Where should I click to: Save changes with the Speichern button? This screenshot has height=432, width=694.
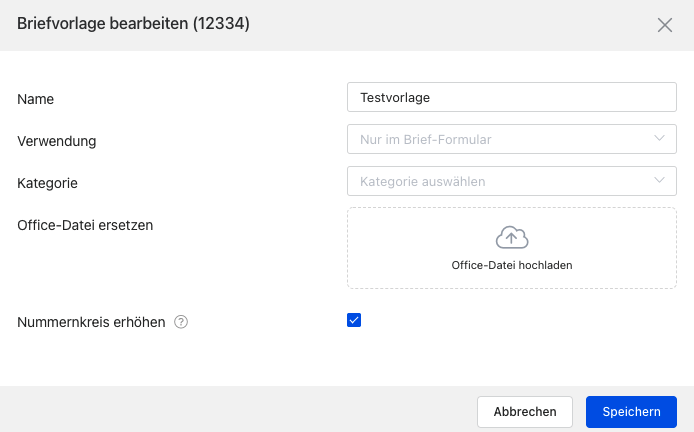tap(631, 411)
